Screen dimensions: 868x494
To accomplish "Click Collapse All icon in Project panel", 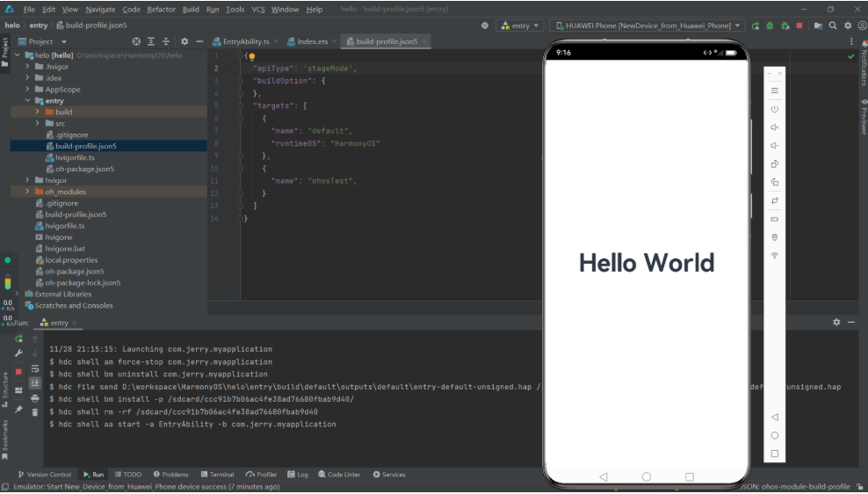I will click(x=167, y=41).
